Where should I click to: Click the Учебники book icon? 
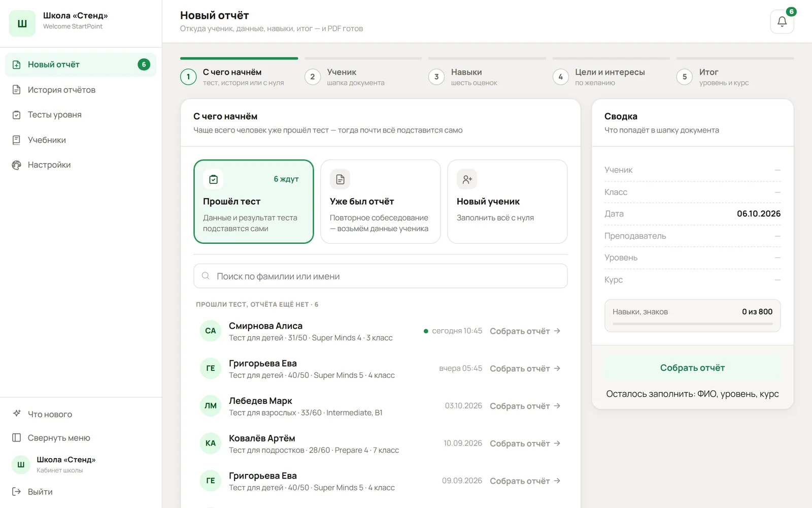click(x=17, y=140)
